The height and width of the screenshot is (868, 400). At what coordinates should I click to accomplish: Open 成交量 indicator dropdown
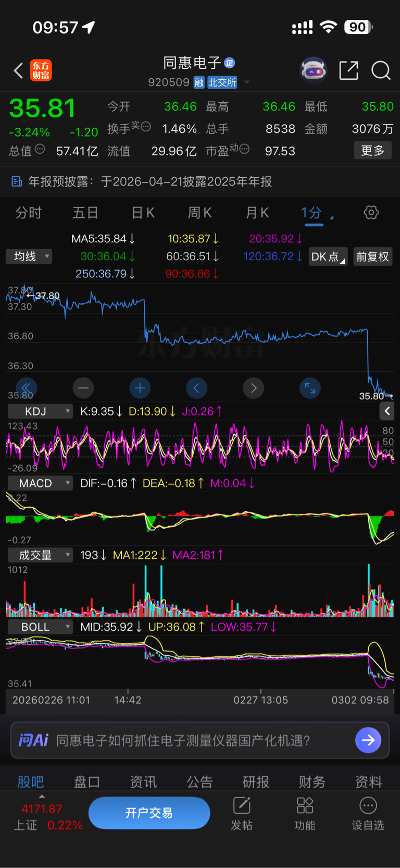[x=40, y=555]
